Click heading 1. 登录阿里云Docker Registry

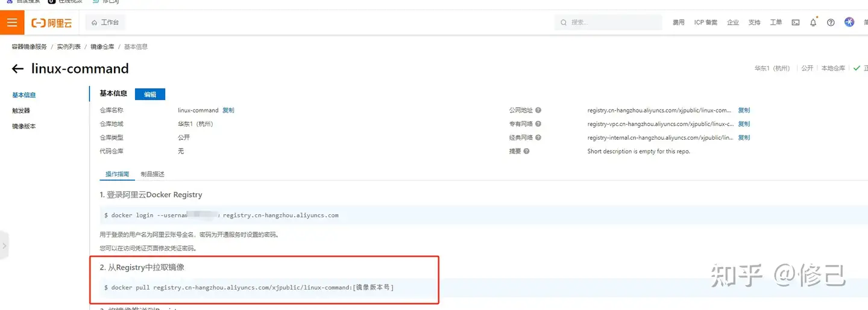(151, 194)
